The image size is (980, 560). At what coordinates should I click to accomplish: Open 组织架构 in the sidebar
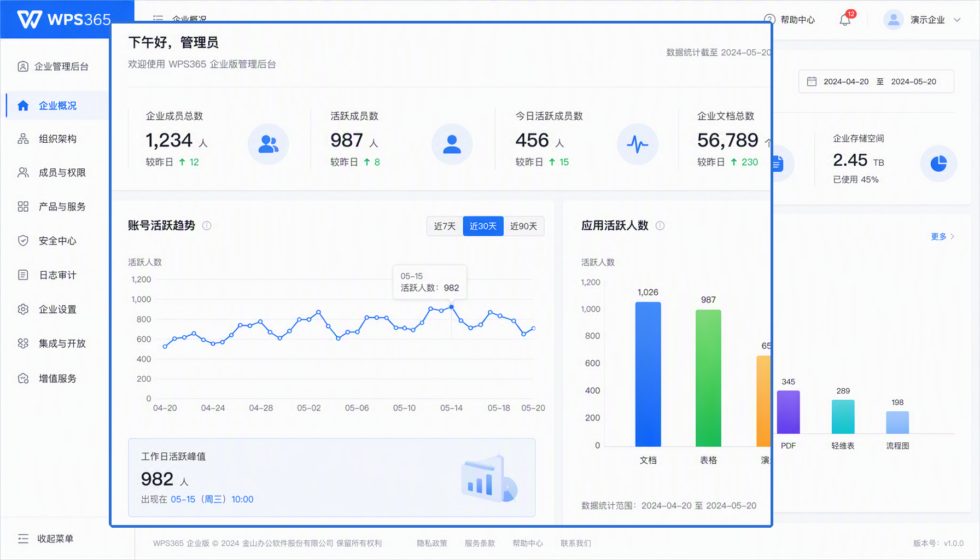pyautogui.click(x=57, y=139)
